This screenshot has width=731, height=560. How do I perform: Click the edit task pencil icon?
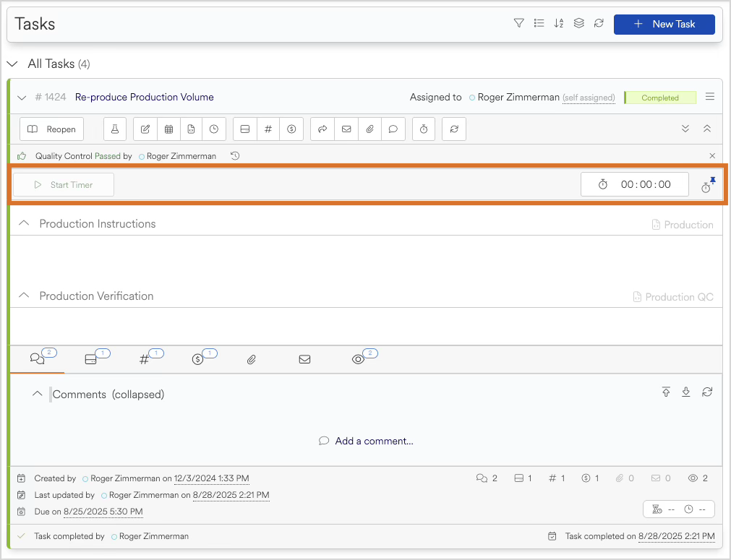(145, 129)
